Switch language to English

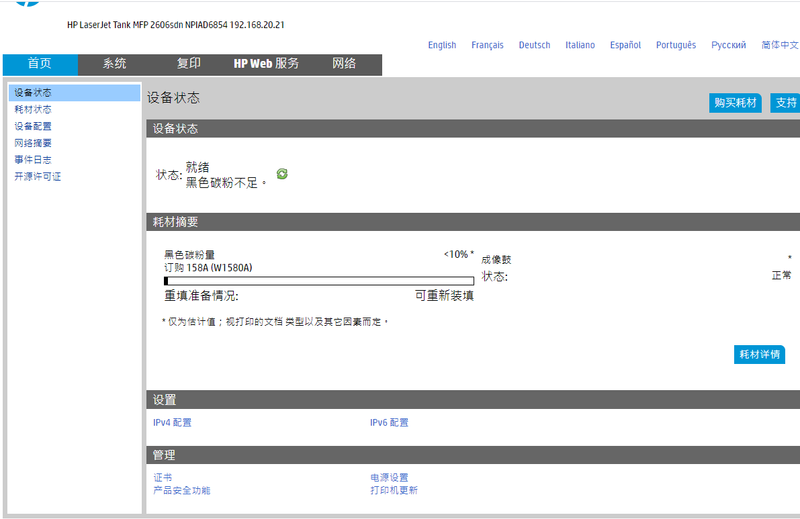(x=442, y=45)
